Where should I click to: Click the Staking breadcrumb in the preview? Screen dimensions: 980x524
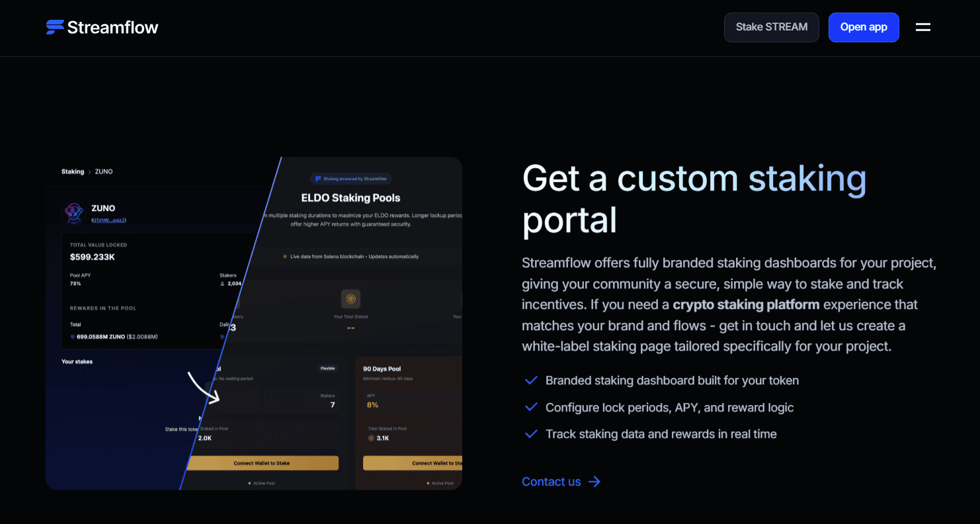[73, 171]
